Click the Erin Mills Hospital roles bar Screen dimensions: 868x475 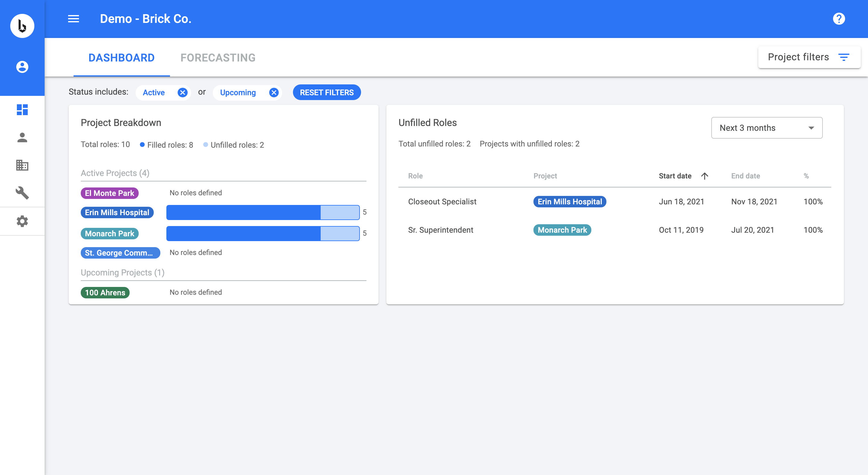point(263,212)
